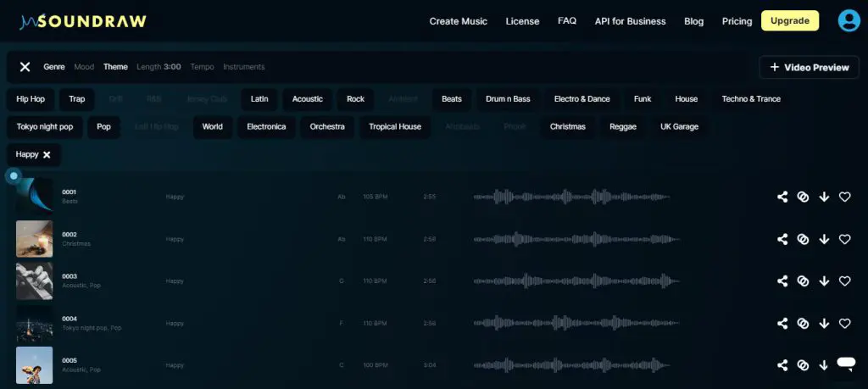Open Video Preview
Image resolution: width=868 pixels, height=389 pixels.
pyautogui.click(x=809, y=68)
